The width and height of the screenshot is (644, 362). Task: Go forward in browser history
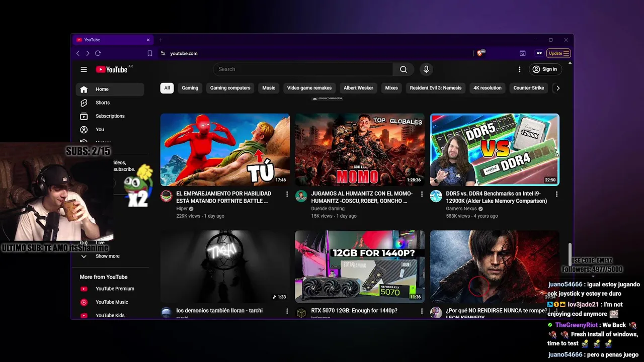(88, 53)
